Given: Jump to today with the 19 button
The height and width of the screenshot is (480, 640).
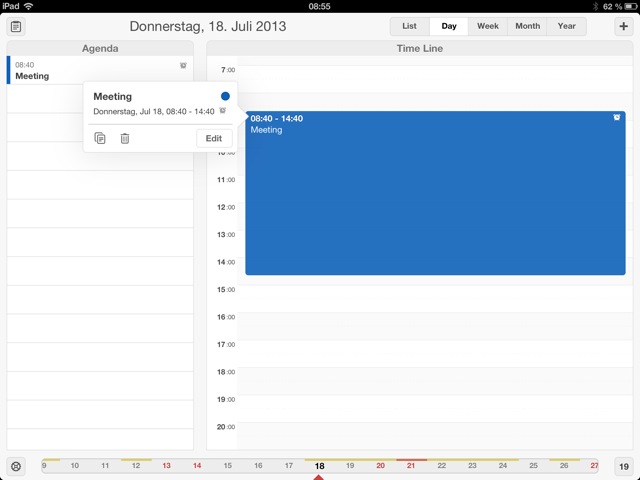Looking at the screenshot, I should click(624, 466).
